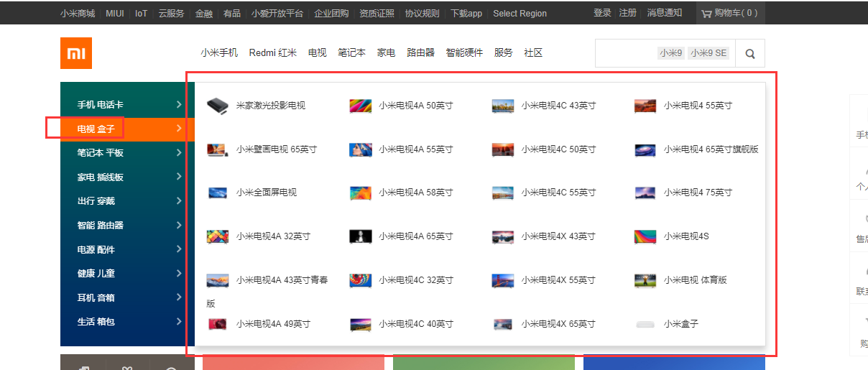
Task: Expand 笔记本 平板 category chevron
Action: click(179, 152)
